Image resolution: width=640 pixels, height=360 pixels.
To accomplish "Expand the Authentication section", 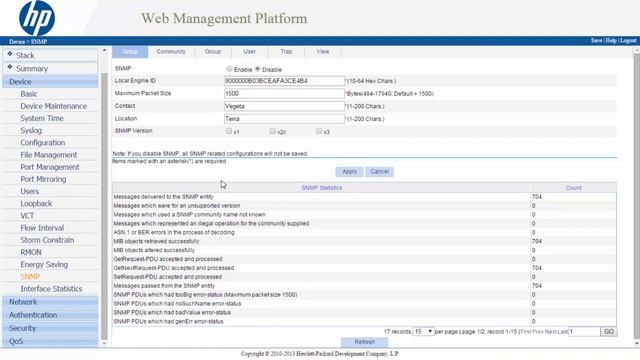I will [x=50, y=315].
